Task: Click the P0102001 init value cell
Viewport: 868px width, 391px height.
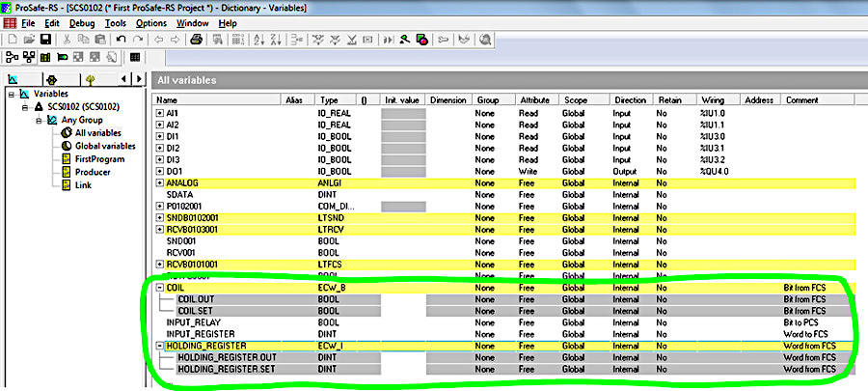Action: click(x=403, y=206)
